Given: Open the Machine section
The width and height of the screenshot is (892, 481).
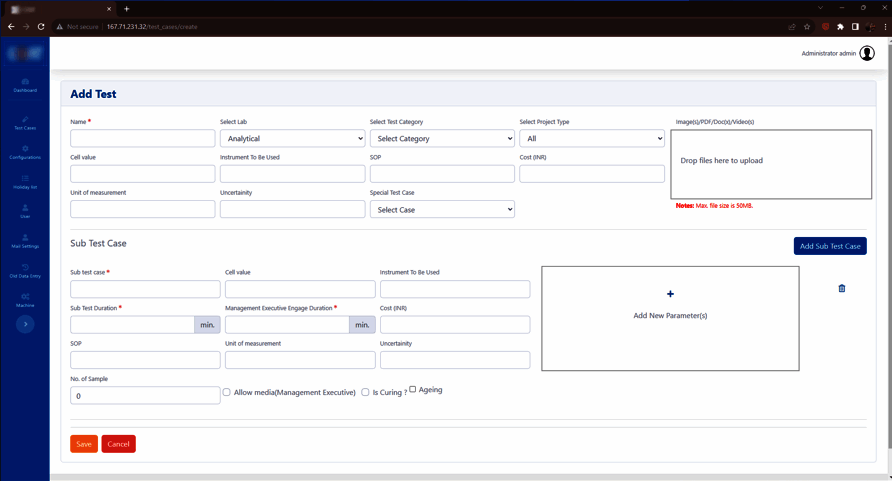Looking at the screenshot, I should click(x=25, y=300).
